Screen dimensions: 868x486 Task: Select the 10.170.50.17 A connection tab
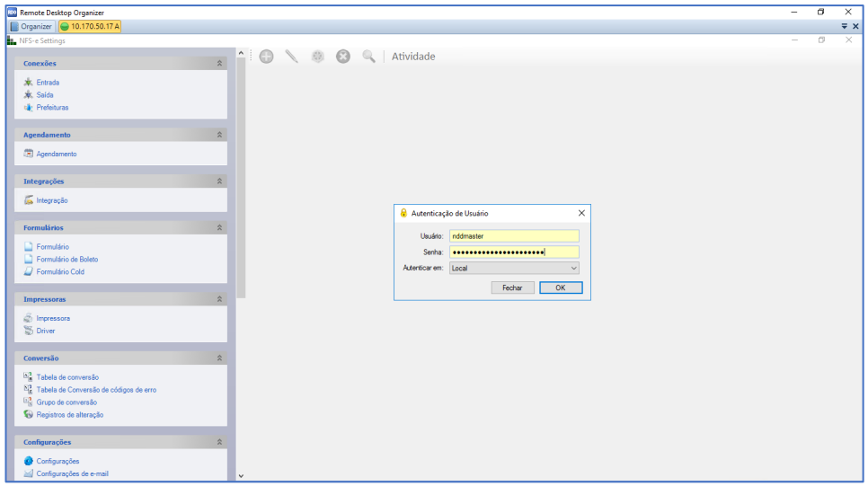pos(89,26)
